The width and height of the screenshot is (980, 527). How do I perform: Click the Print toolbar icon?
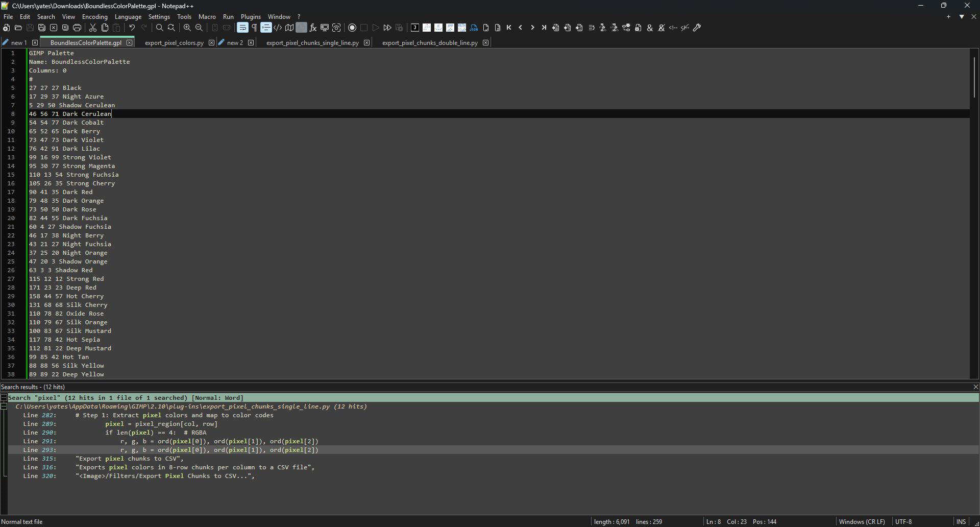pos(77,28)
